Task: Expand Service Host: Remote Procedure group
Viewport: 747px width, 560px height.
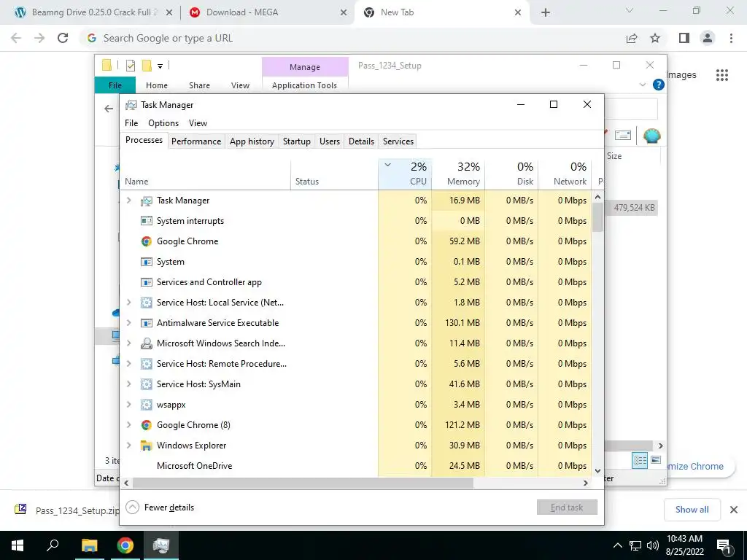Action: point(128,364)
